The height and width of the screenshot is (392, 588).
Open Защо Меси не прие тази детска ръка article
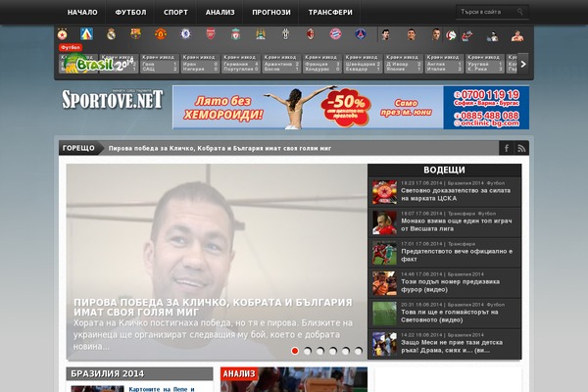click(x=452, y=346)
